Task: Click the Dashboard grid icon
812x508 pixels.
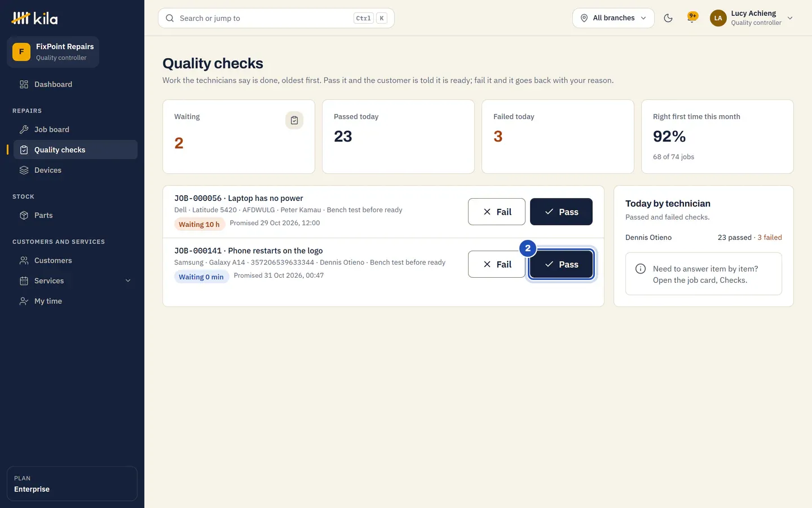Action: [x=24, y=84]
